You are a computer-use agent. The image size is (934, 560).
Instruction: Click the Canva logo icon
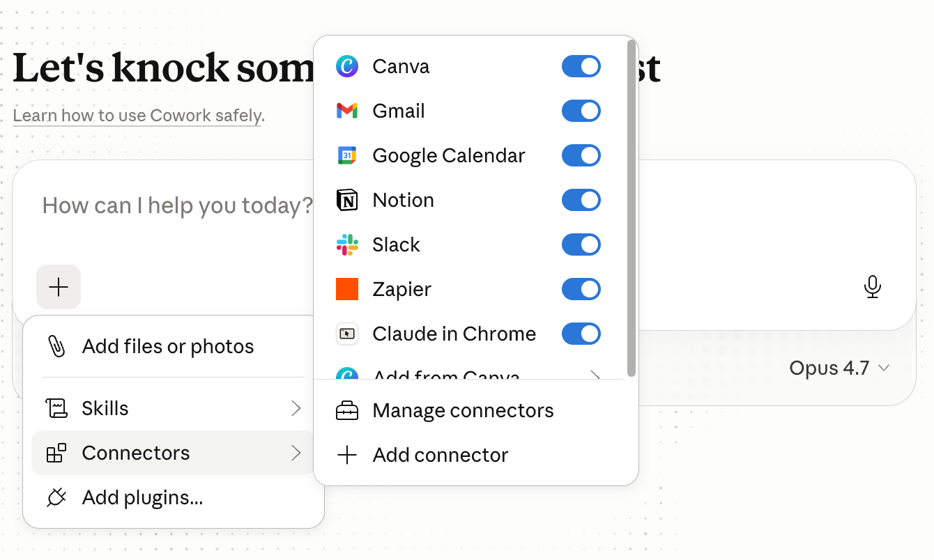pos(347,66)
